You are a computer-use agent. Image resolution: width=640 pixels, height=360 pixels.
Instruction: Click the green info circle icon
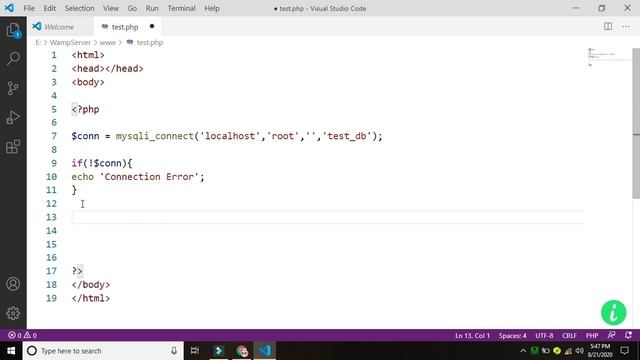point(613,313)
